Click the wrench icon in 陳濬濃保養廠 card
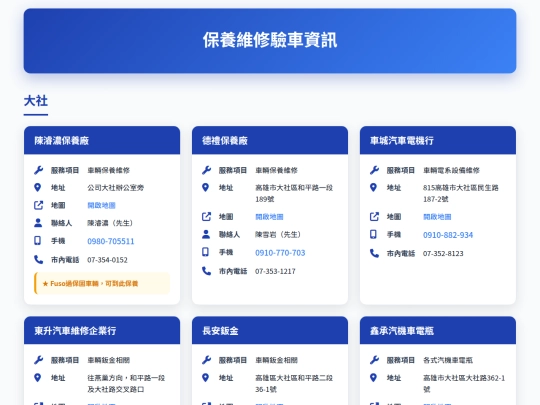Screen dimensions: 540x405 point(38,170)
